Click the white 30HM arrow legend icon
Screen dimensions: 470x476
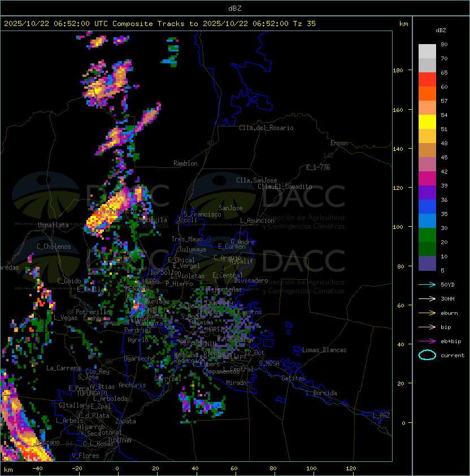(427, 299)
